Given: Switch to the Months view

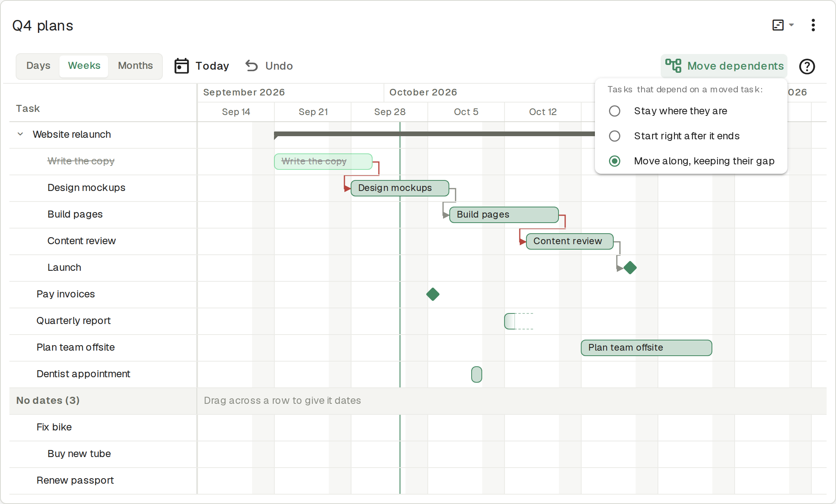Looking at the screenshot, I should tap(135, 66).
